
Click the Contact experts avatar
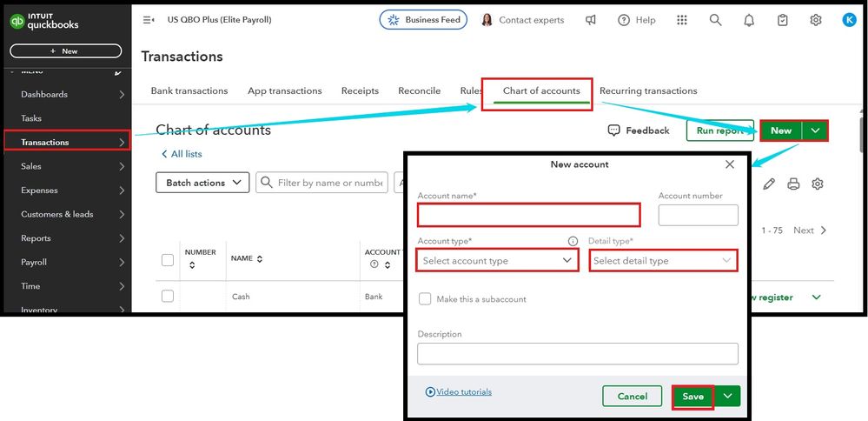[487, 20]
